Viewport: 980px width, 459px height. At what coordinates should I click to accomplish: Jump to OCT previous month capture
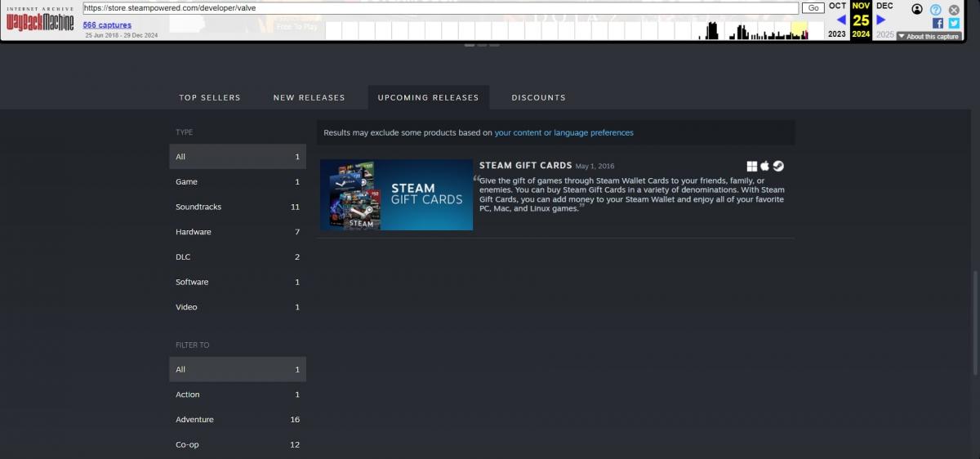837,6
